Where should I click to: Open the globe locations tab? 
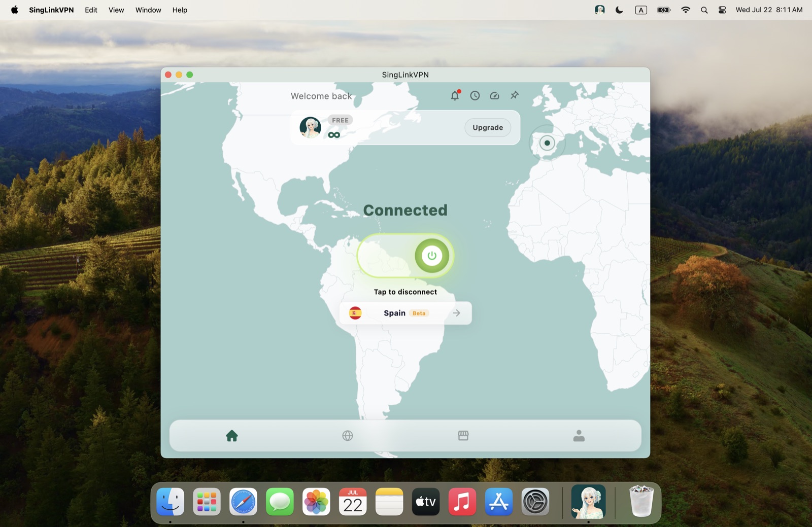click(348, 436)
